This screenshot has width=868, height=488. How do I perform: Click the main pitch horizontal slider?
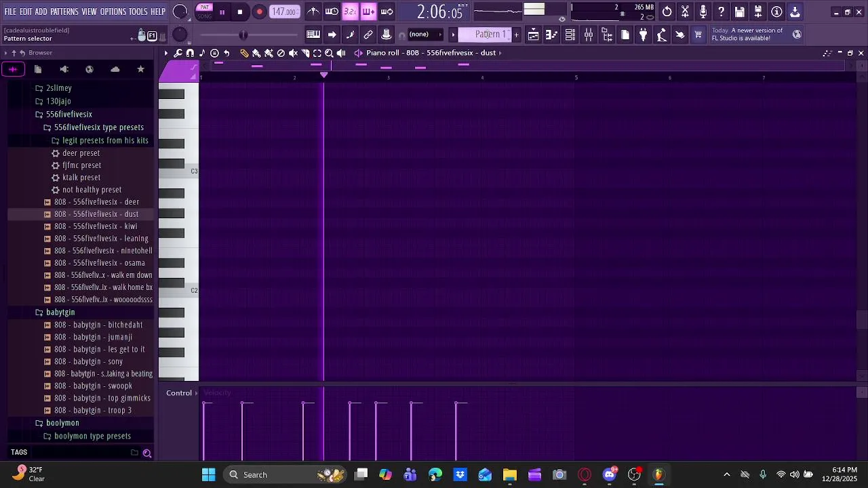248,35
